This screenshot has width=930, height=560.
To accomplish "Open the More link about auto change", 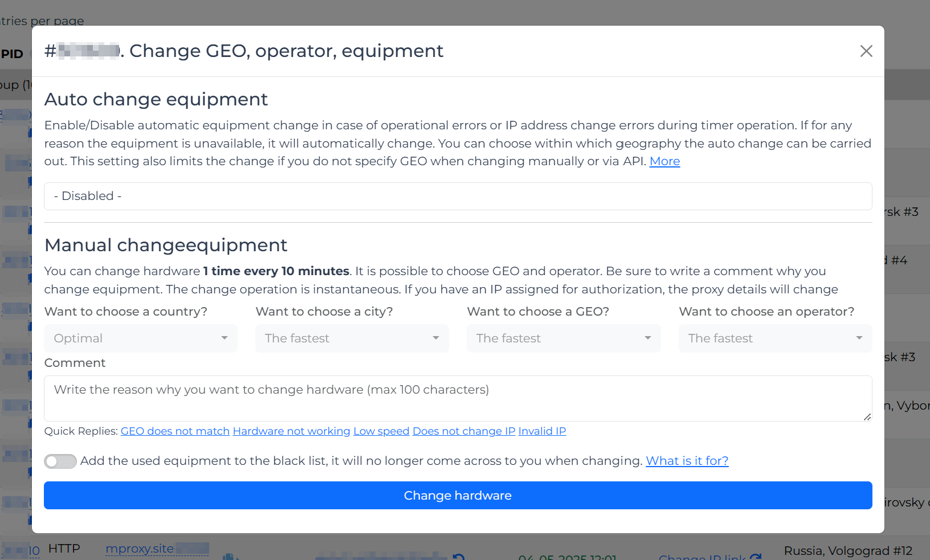I will click(x=664, y=161).
